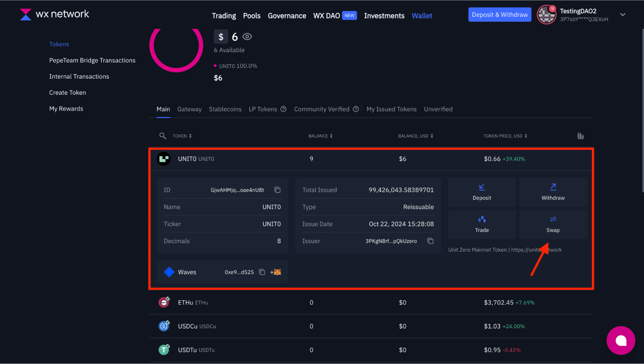Click the WX Network logo
The width and height of the screenshot is (644, 364).
tap(54, 14)
